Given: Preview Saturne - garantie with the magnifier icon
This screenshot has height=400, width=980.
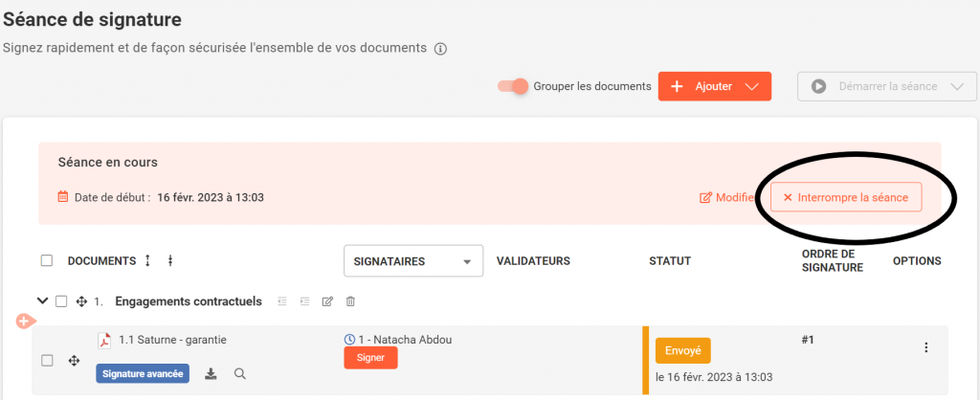Looking at the screenshot, I should (240, 373).
